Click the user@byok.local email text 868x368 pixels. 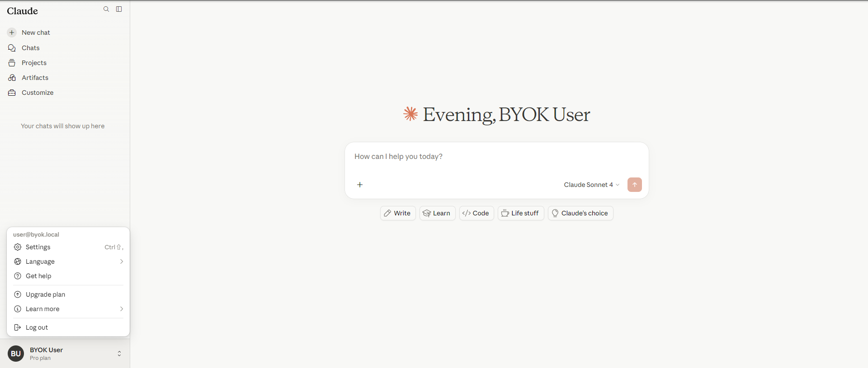click(36, 234)
